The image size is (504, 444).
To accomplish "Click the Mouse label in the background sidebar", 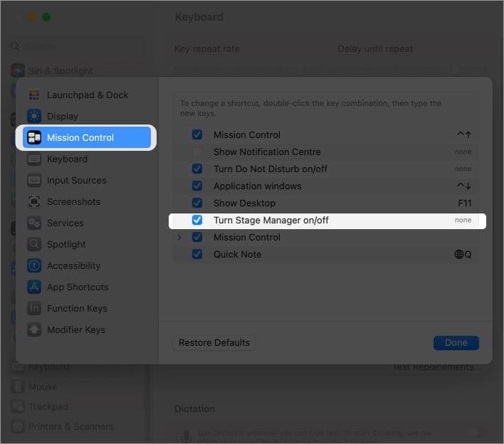I will [43, 386].
